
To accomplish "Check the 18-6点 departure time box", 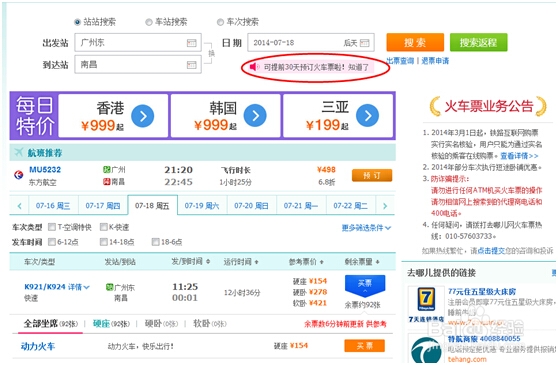I will [x=156, y=242].
